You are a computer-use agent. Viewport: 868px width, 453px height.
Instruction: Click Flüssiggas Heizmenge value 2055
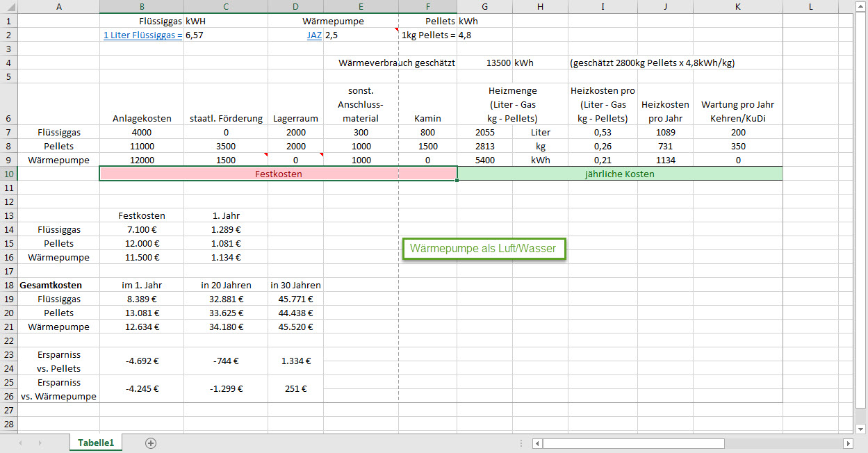484,132
